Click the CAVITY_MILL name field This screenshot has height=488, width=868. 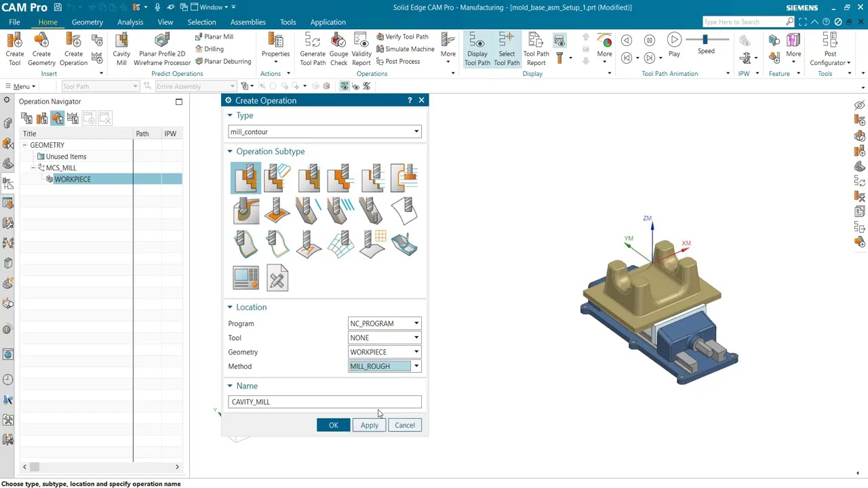pos(325,402)
